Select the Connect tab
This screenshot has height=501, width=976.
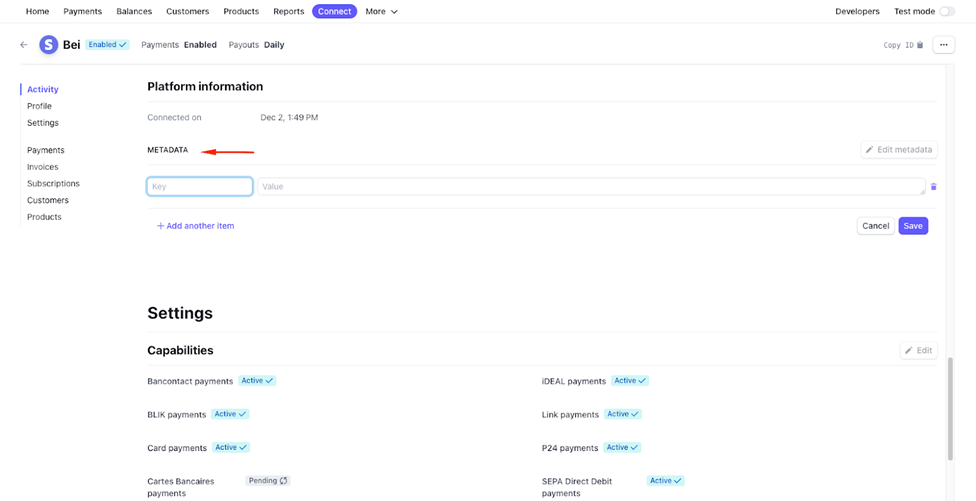click(x=335, y=11)
